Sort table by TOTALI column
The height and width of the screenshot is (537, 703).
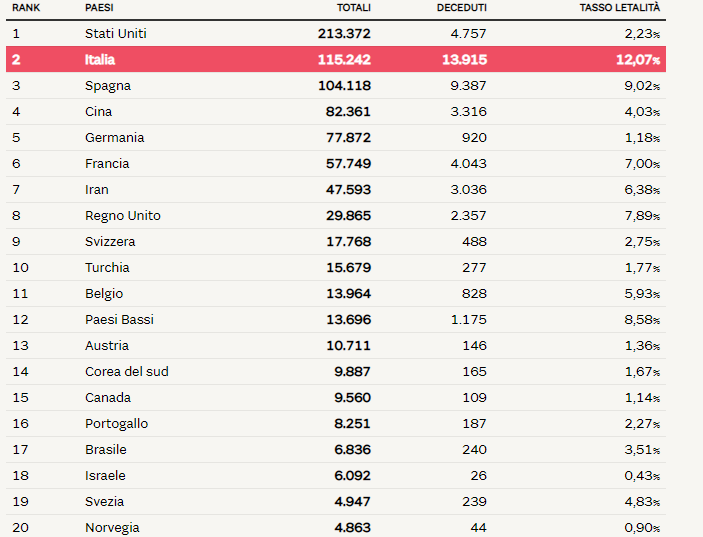click(354, 8)
